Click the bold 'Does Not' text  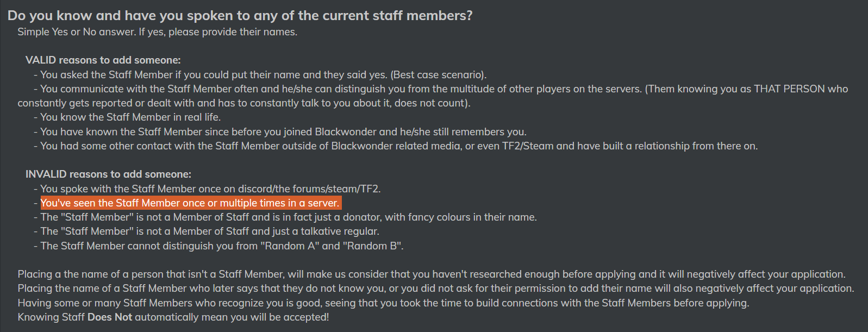pyautogui.click(x=110, y=317)
